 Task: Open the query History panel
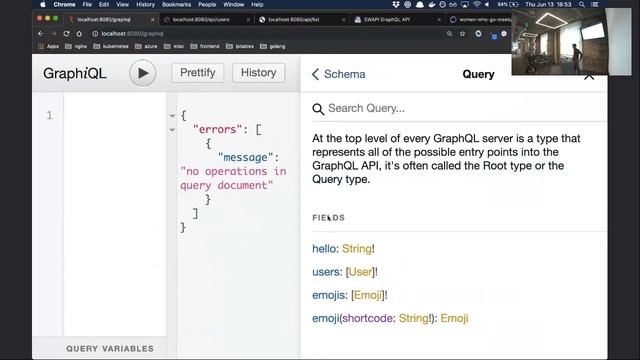[258, 73]
